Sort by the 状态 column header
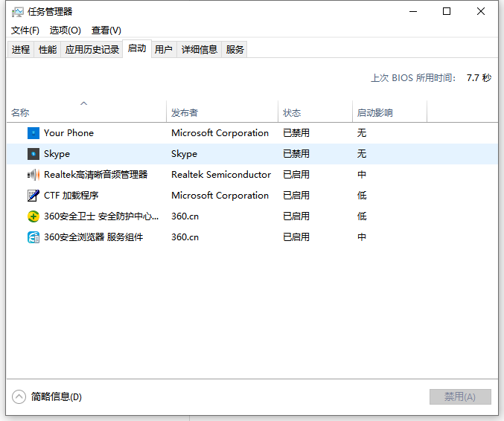504x421 pixels. click(x=315, y=111)
